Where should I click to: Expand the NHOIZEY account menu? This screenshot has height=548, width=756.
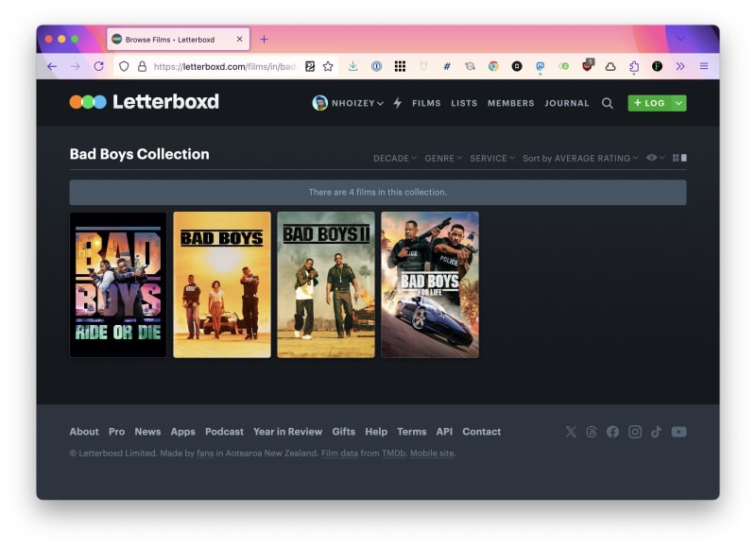[357, 103]
